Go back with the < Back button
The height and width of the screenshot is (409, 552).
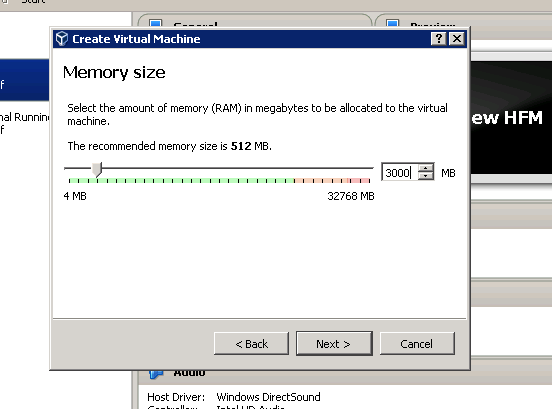click(x=251, y=344)
